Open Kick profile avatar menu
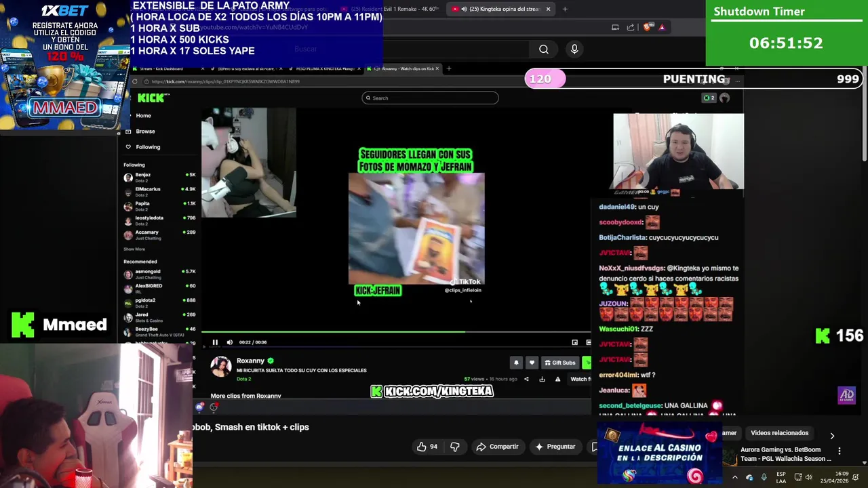Viewport: 868px width, 488px height. point(724,98)
